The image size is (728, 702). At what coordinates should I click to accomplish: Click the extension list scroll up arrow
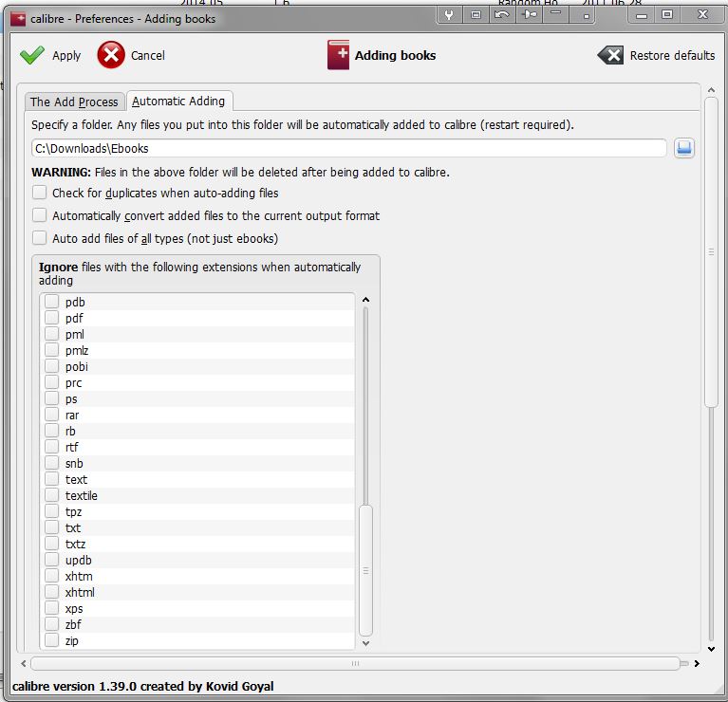click(365, 300)
